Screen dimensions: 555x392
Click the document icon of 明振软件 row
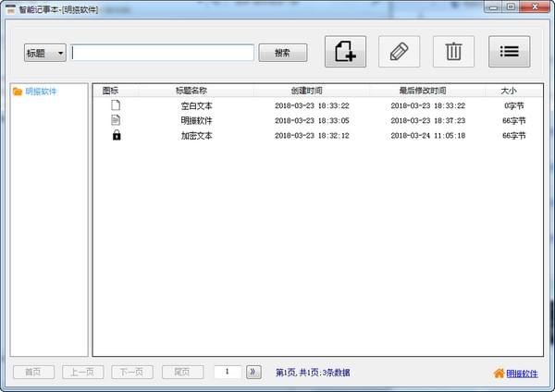click(x=116, y=120)
